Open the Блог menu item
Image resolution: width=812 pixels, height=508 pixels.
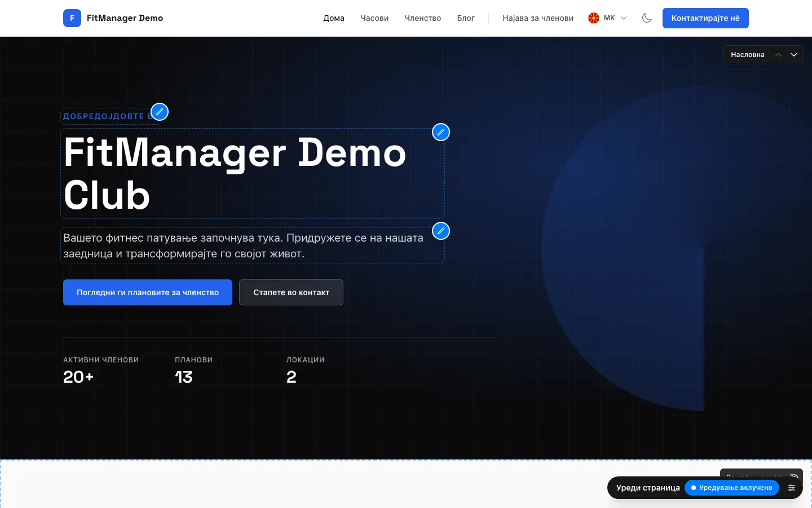pyautogui.click(x=466, y=18)
